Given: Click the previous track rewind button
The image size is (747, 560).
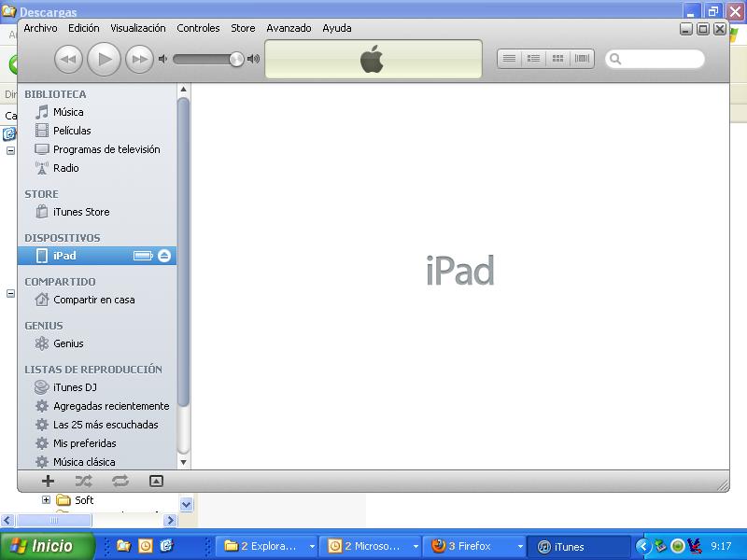Looking at the screenshot, I should pos(68,59).
